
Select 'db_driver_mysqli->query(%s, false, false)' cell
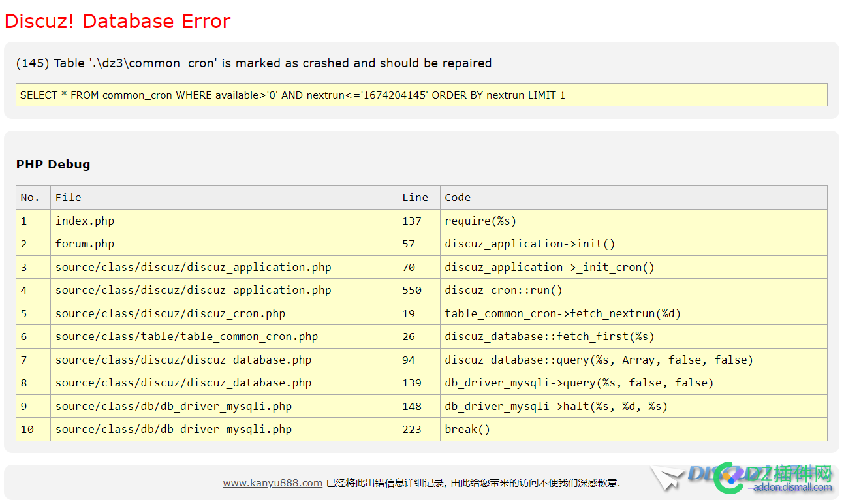click(x=634, y=383)
